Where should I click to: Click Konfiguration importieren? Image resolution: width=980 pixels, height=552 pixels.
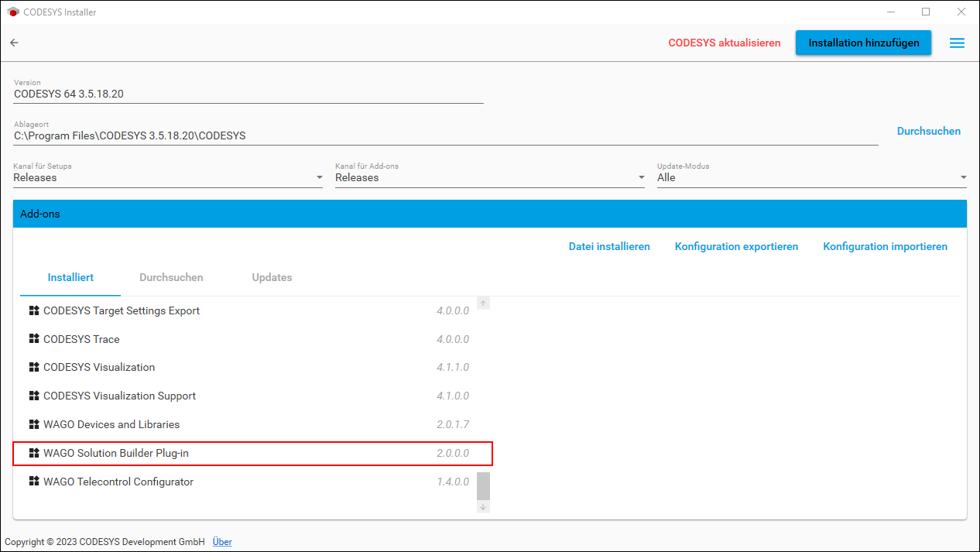(885, 247)
